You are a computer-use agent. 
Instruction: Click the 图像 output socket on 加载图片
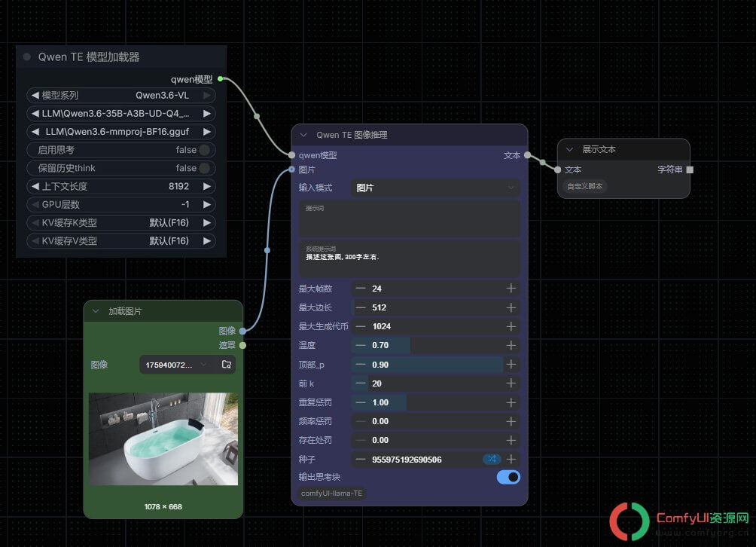(x=242, y=331)
